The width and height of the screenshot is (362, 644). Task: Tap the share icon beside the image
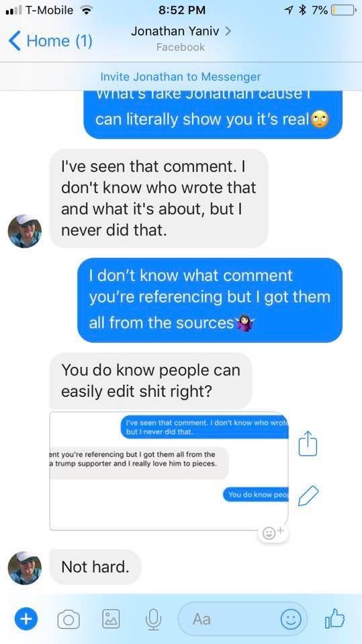[308, 443]
